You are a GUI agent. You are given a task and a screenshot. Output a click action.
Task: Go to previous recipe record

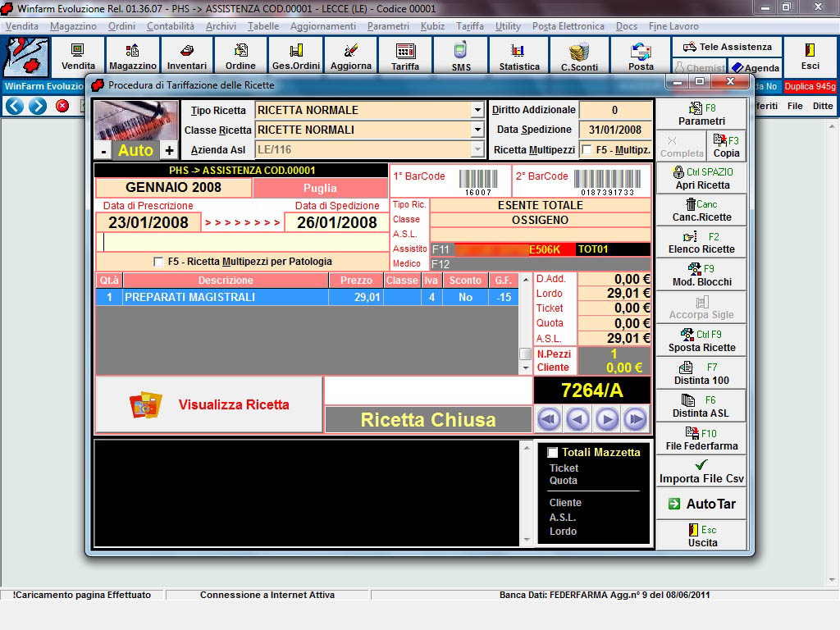tap(577, 419)
